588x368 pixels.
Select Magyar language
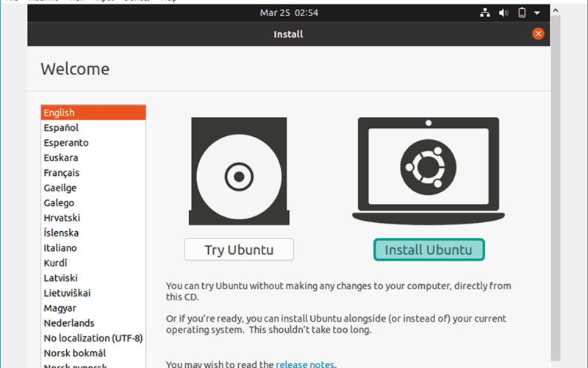(93, 308)
